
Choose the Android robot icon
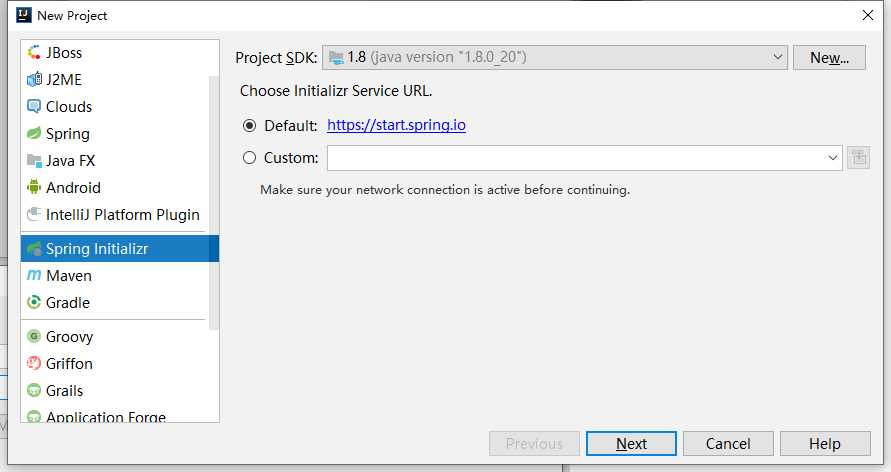(34, 187)
